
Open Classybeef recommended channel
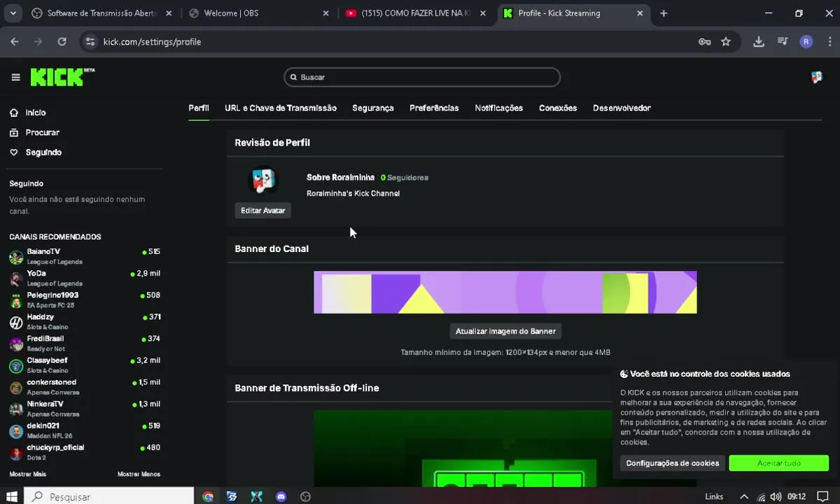tap(85, 365)
